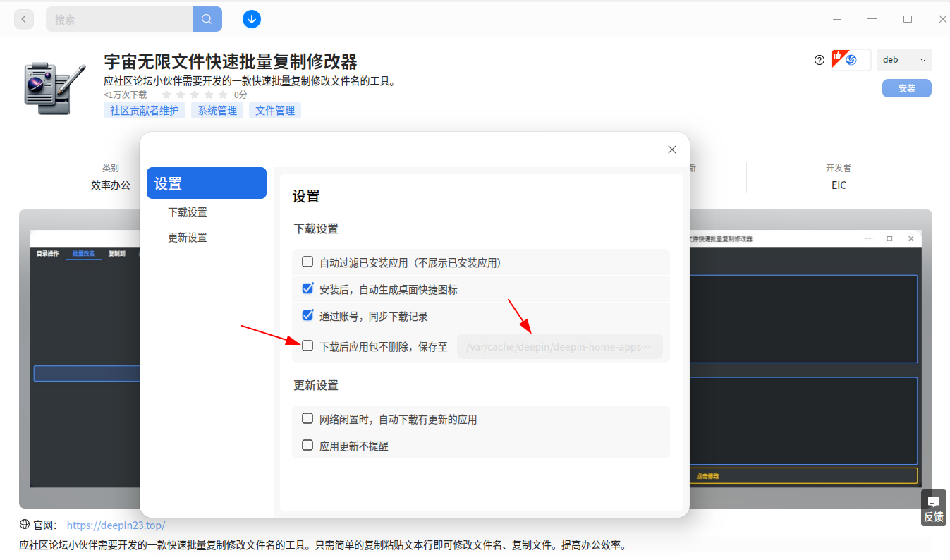Image resolution: width=950 pixels, height=560 pixels.
Task: Open the downloads manager icon
Action: coord(252,19)
